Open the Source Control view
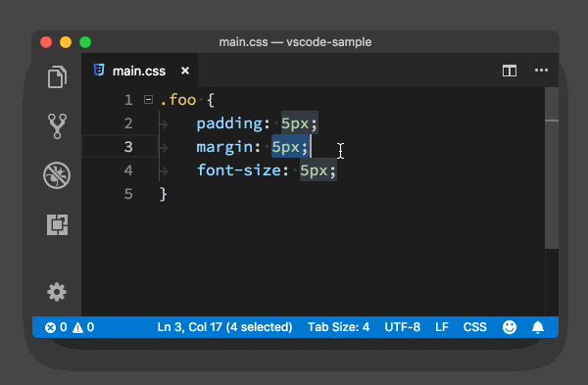The image size is (588, 385). pyautogui.click(x=57, y=126)
